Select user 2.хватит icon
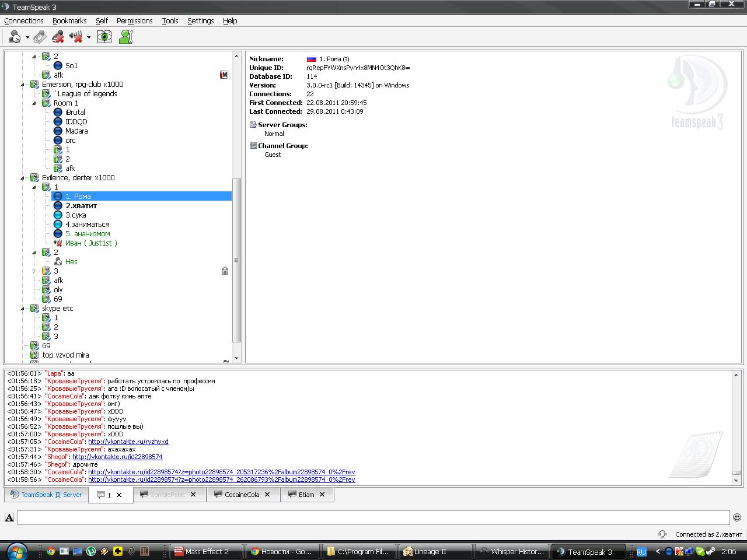Image resolution: width=747 pixels, height=560 pixels. (x=58, y=206)
